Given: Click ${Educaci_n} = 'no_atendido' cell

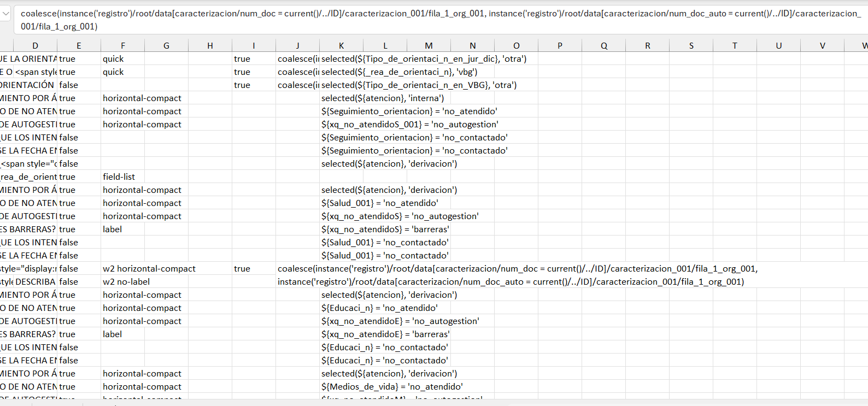Looking at the screenshot, I should tap(379, 308).
